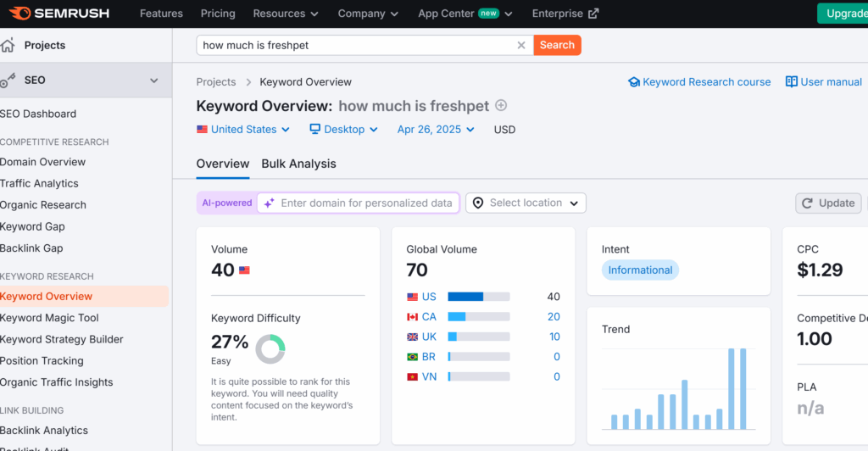Click the Projects breadcrumb link
The height and width of the screenshot is (451, 868).
point(216,82)
